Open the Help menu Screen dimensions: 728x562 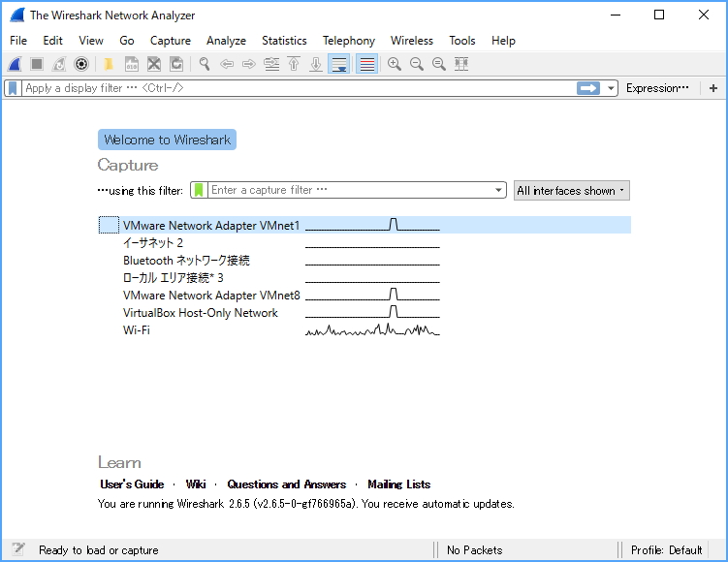tap(503, 41)
